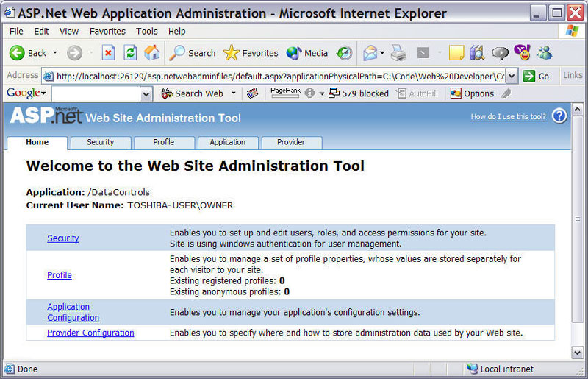Open Google toolbar Options
This screenshot has width=588, height=379.
coord(472,93)
